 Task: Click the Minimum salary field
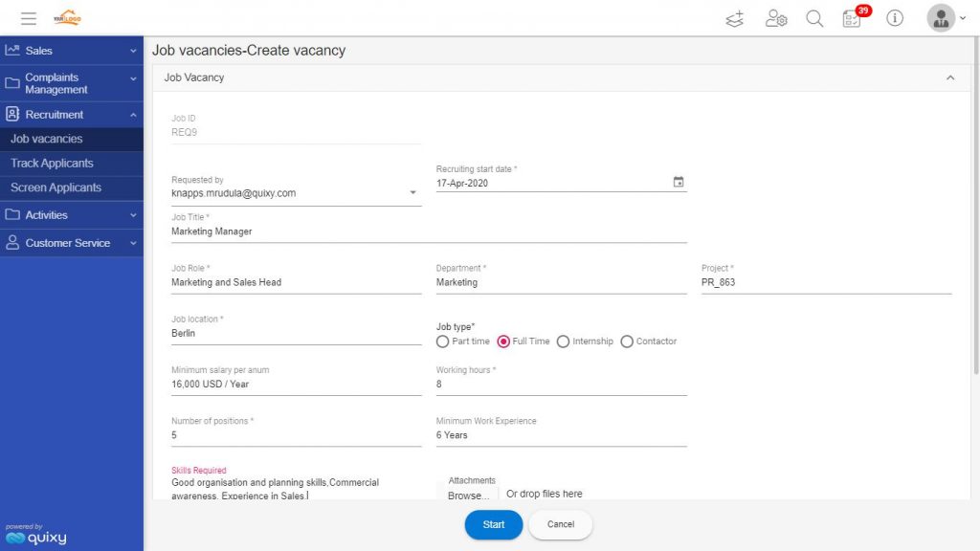pyautogui.click(x=297, y=385)
